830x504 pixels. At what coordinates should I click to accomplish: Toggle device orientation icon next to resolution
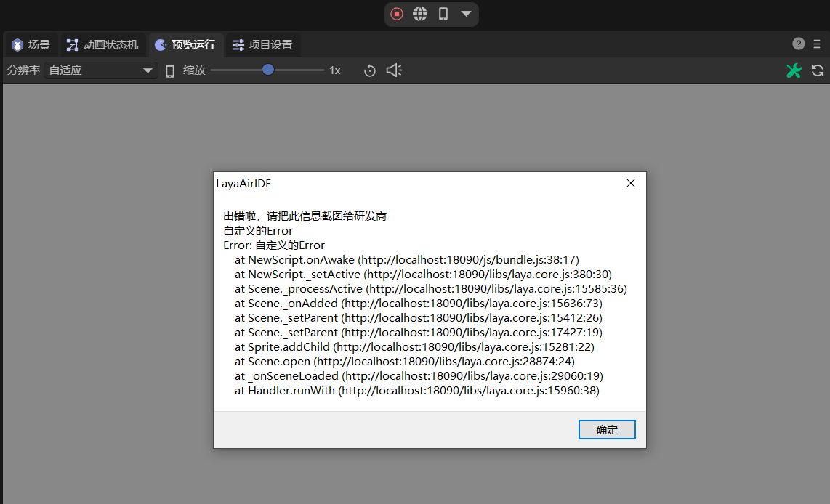tap(170, 70)
